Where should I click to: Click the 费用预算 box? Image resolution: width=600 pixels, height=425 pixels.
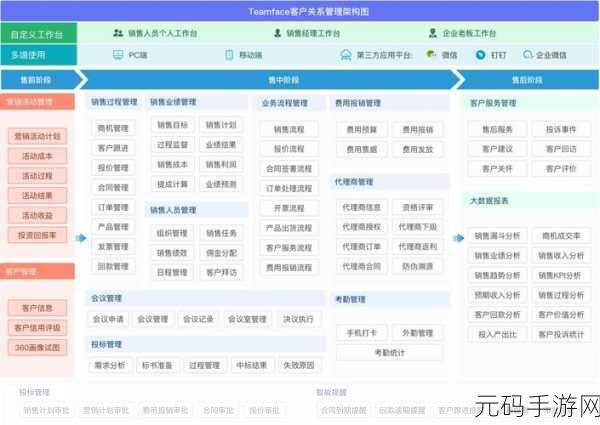362,130
